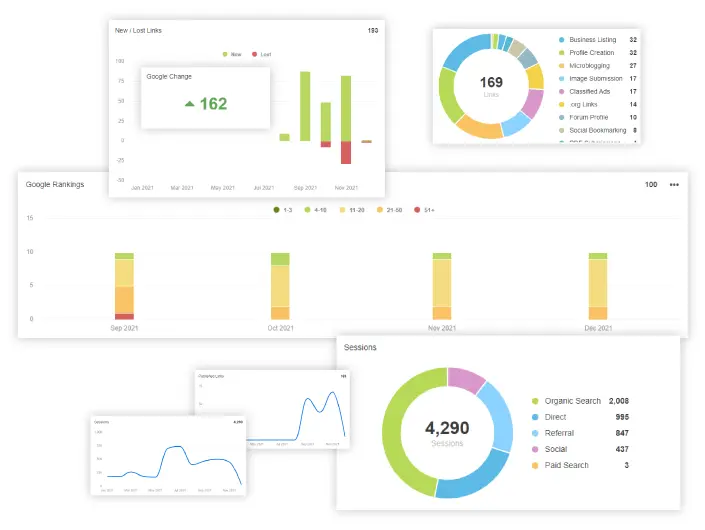The width and height of the screenshot is (705, 530).
Task: Click the 169 Links donut chart center
Action: pyautogui.click(x=491, y=84)
